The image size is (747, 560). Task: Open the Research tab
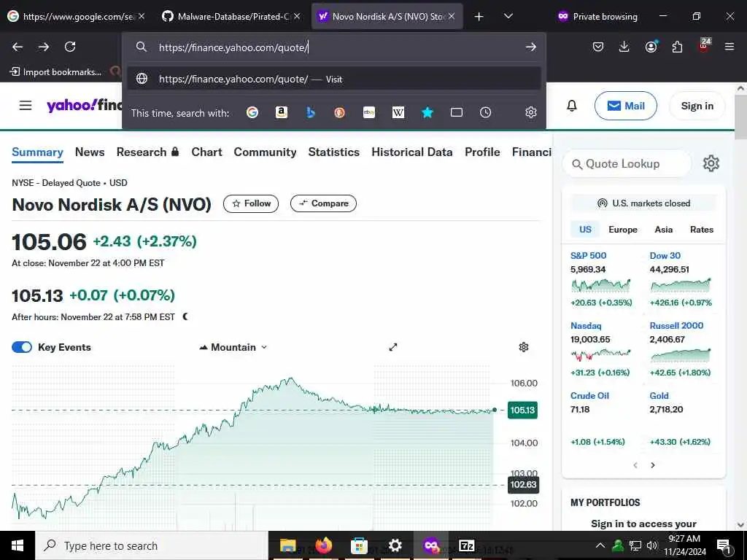pyautogui.click(x=147, y=152)
